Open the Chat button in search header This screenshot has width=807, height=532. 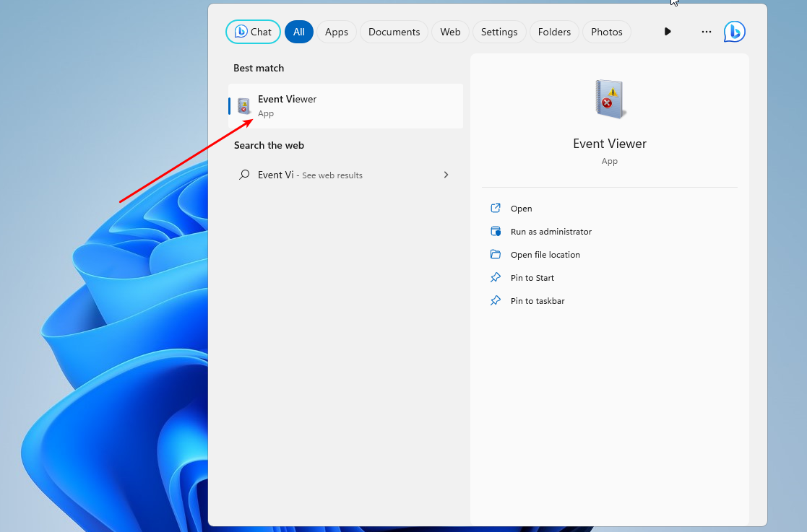click(253, 32)
